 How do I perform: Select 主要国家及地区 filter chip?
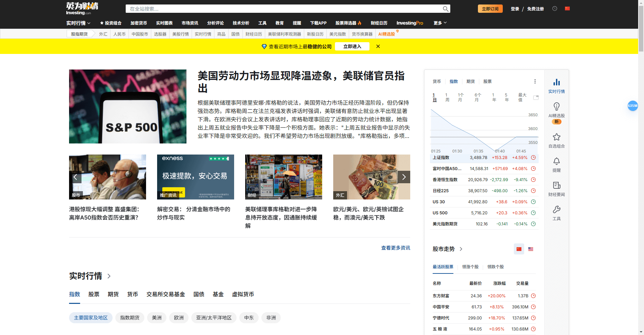pyautogui.click(x=91, y=318)
